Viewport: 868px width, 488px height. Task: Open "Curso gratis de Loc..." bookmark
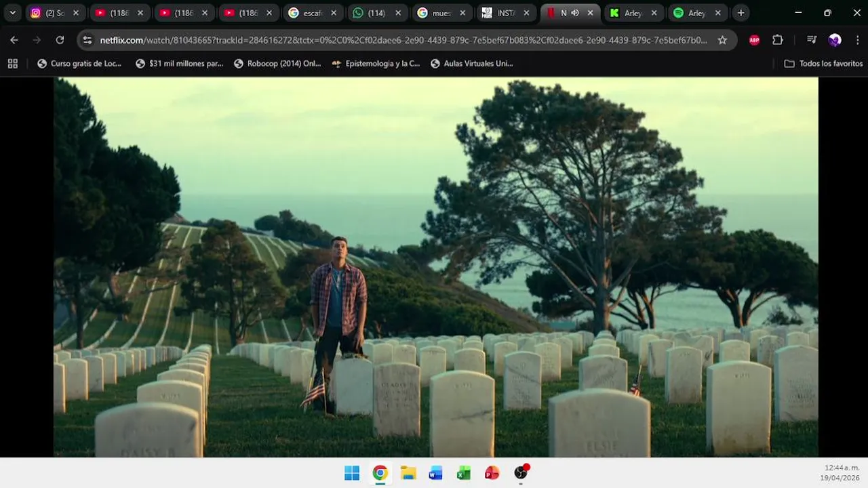(79, 64)
